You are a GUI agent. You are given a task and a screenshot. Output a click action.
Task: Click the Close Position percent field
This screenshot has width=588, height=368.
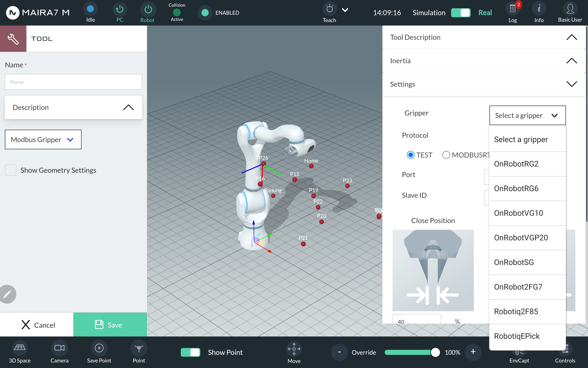pos(417,319)
